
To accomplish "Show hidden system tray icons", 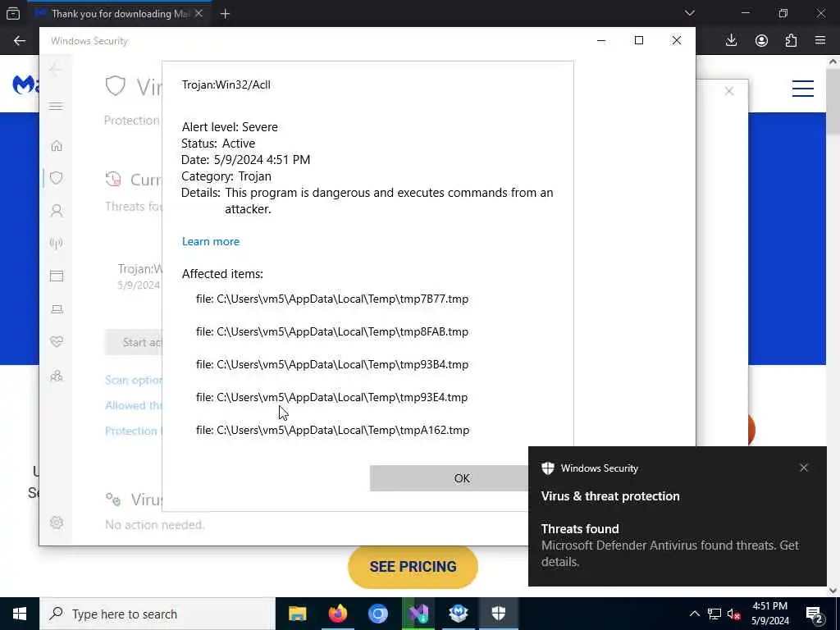I will (x=694, y=614).
